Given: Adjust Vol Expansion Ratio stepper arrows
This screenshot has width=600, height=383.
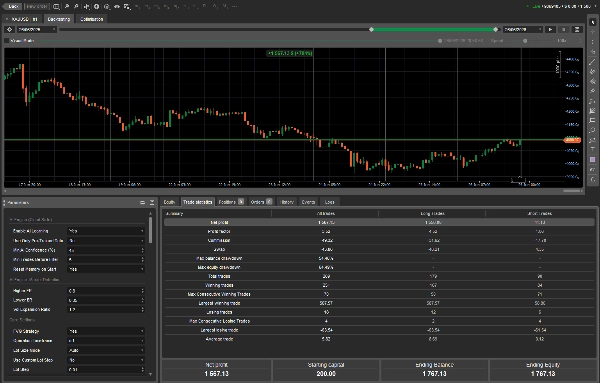Looking at the screenshot, I should (x=142, y=310).
